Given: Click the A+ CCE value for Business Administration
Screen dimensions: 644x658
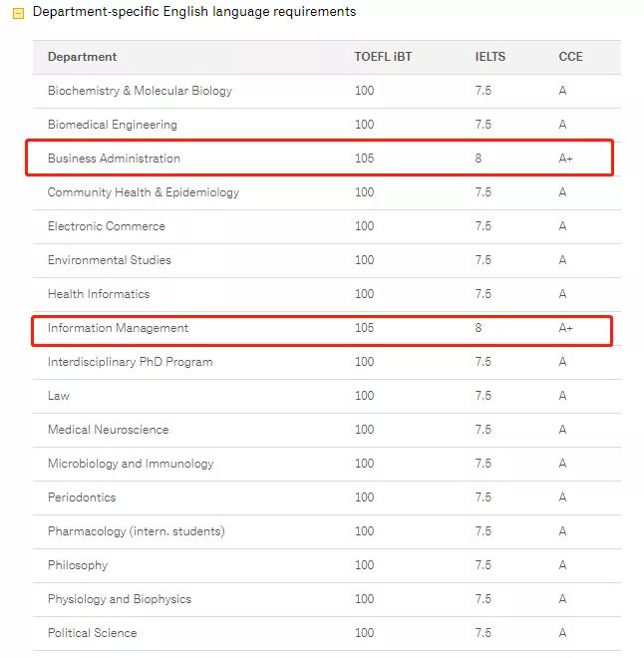Looking at the screenshot, I should click(x=565, y=159).
